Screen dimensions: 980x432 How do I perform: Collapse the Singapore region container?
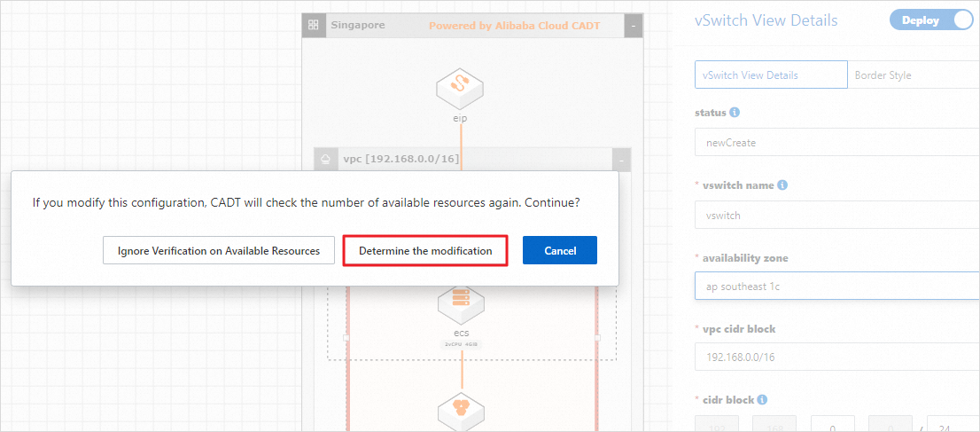(x=633, y=26)
